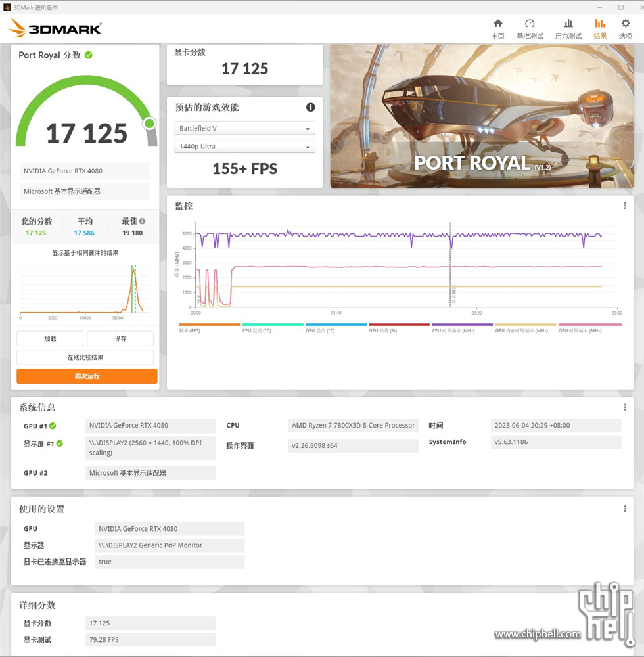Click Microsoft 基本显示适配器 under the gauge
Screen dimensions: 644x657
(85, 191)
